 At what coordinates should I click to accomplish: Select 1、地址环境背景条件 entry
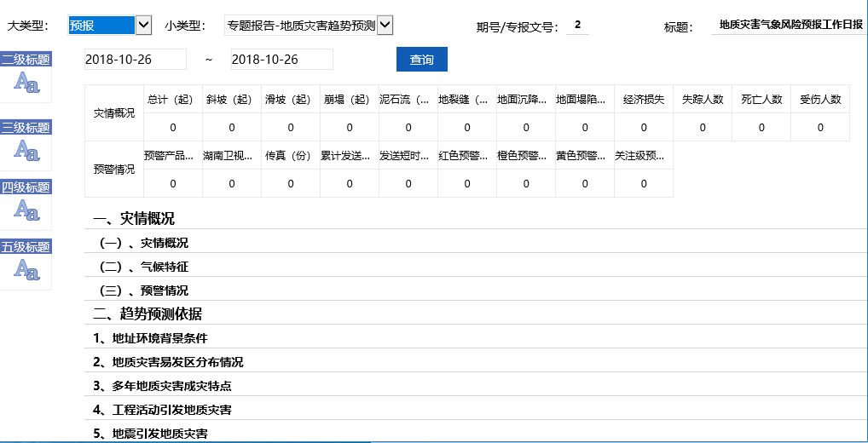click(x=150, y=338)
